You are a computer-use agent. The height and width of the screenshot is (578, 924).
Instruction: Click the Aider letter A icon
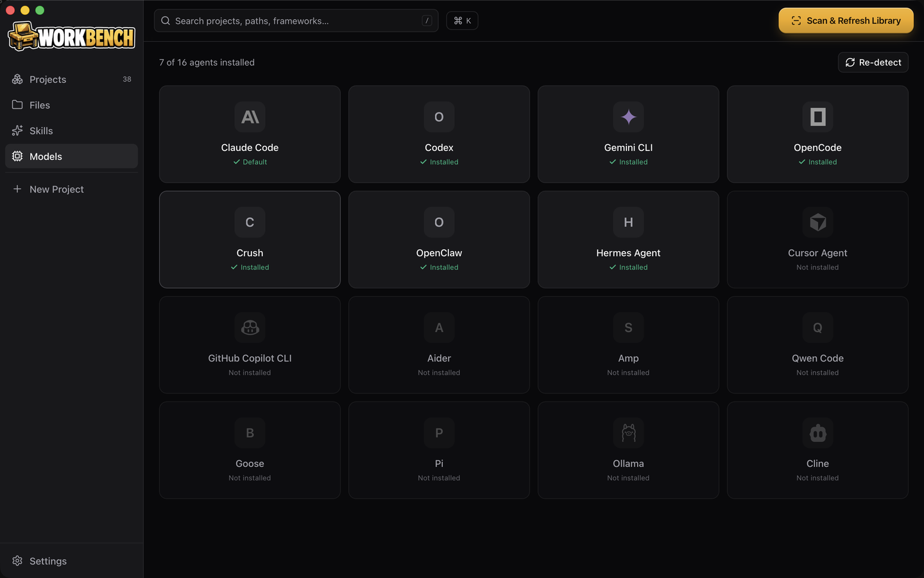coord(439,328)
